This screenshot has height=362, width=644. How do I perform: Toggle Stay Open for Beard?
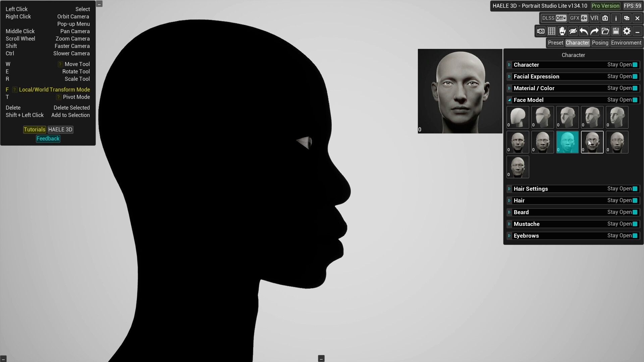[635, 212]
